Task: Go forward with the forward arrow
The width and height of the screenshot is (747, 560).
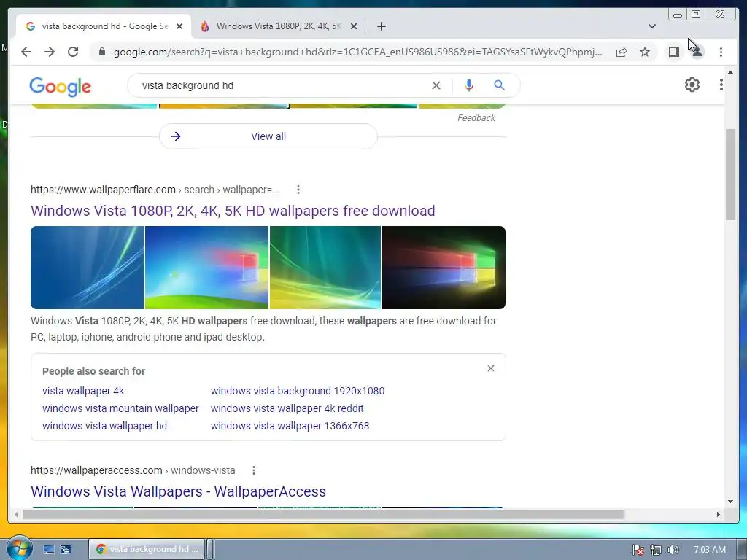Action: pyautogui.click(x=50, y=52)
